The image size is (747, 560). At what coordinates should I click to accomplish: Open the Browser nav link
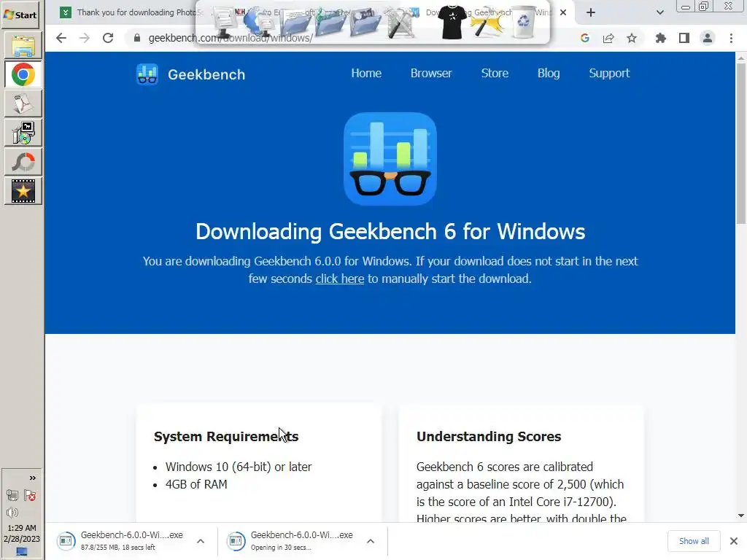pos(431,74)
